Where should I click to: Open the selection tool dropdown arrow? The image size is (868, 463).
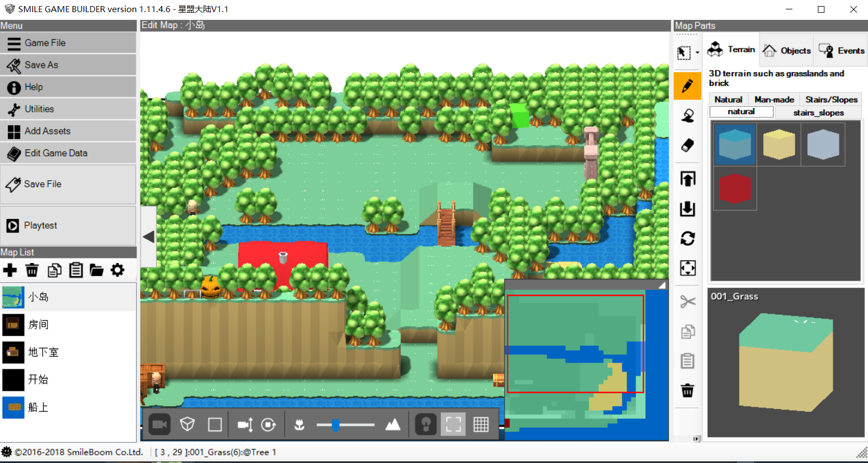click(x=698, y=53)
